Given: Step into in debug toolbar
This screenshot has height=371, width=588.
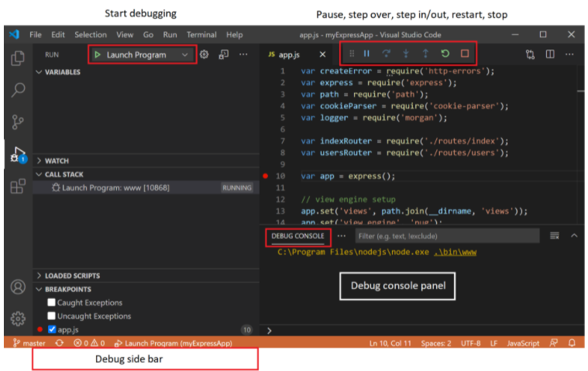Looking at the screenshot, I should [x=406, y=53].
